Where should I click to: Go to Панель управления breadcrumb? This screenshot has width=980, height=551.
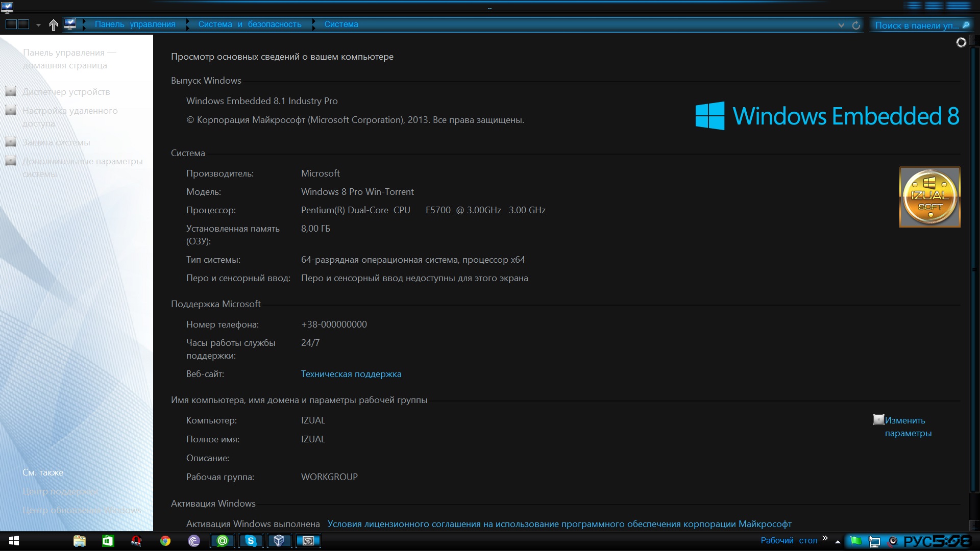coord(135,24)
